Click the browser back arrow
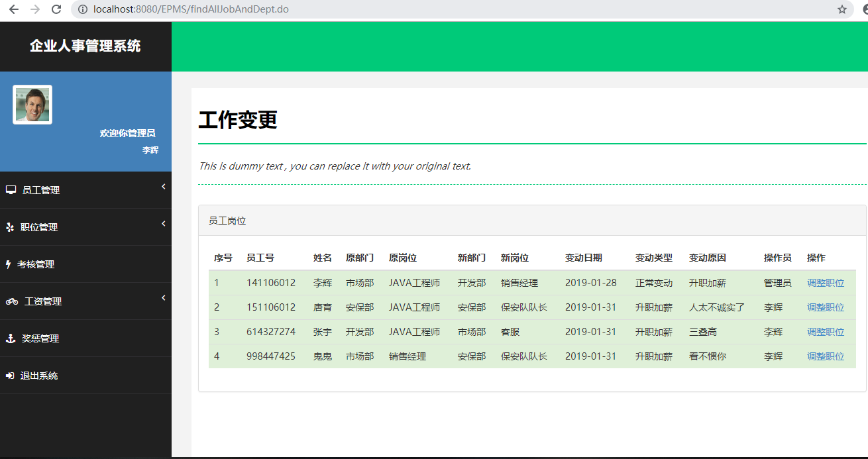This screenshot has width=868, height=459. [13, 9]
